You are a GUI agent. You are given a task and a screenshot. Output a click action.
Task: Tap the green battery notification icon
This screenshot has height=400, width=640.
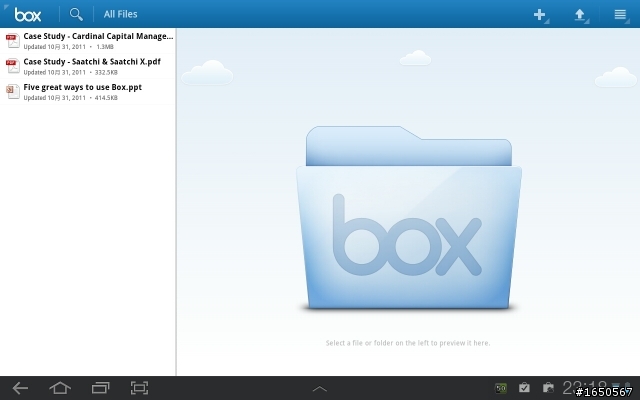point(501,388)
